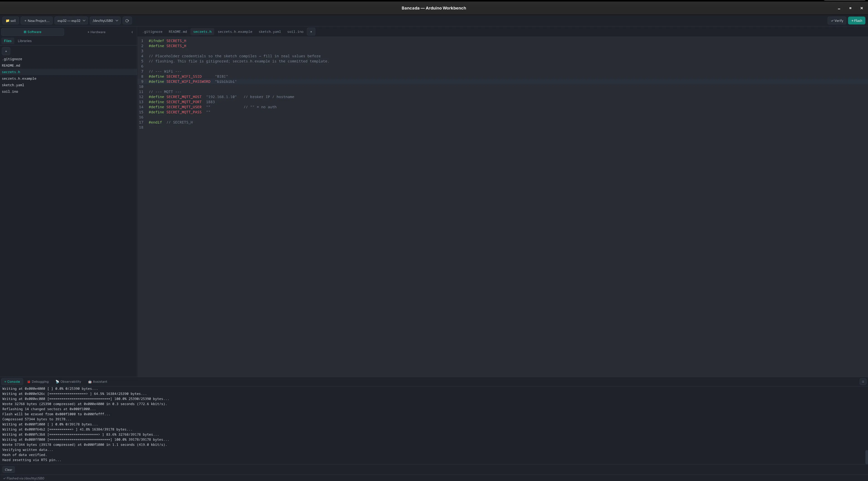
Task: Click the "Verifying written data..." console line
Action: point(28,450)
